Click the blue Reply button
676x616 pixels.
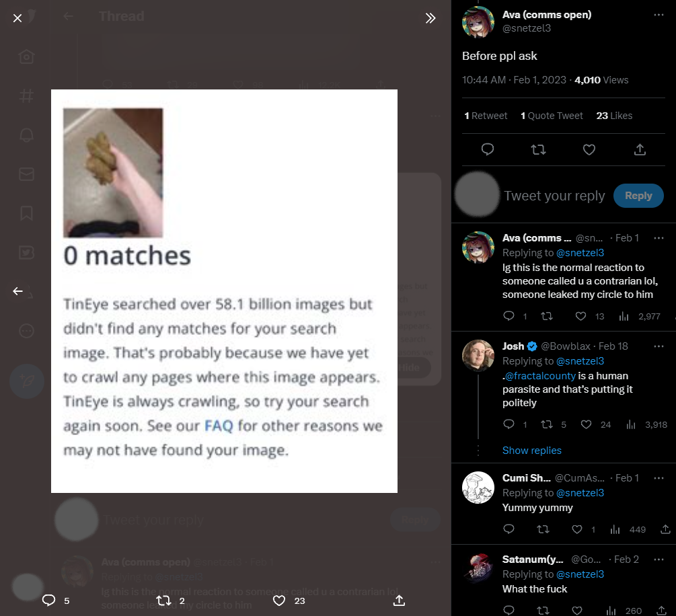coord(638,196)
